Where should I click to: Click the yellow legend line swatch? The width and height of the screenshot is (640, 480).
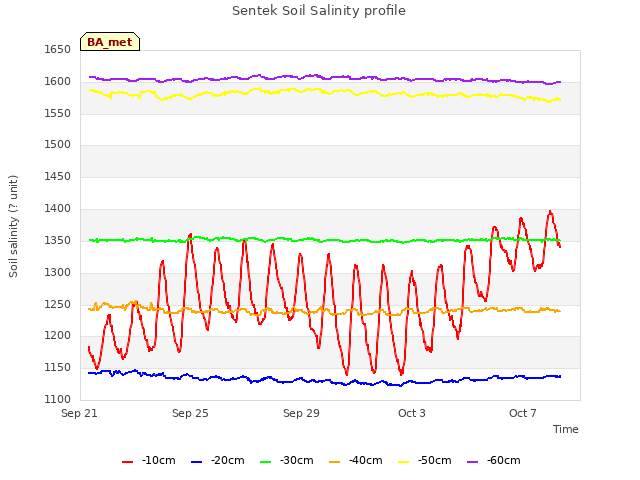[403, 462]
